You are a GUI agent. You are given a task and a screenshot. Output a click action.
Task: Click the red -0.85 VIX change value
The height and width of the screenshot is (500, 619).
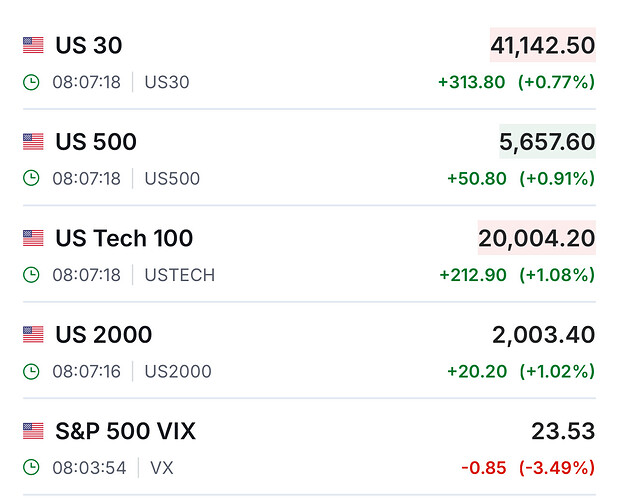[483, 467]
